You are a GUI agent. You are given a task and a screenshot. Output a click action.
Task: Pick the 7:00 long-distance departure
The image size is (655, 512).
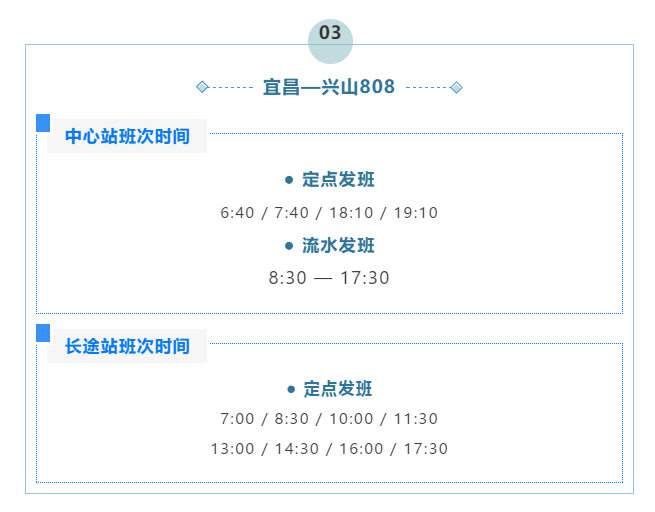click(x=238, y=419)
